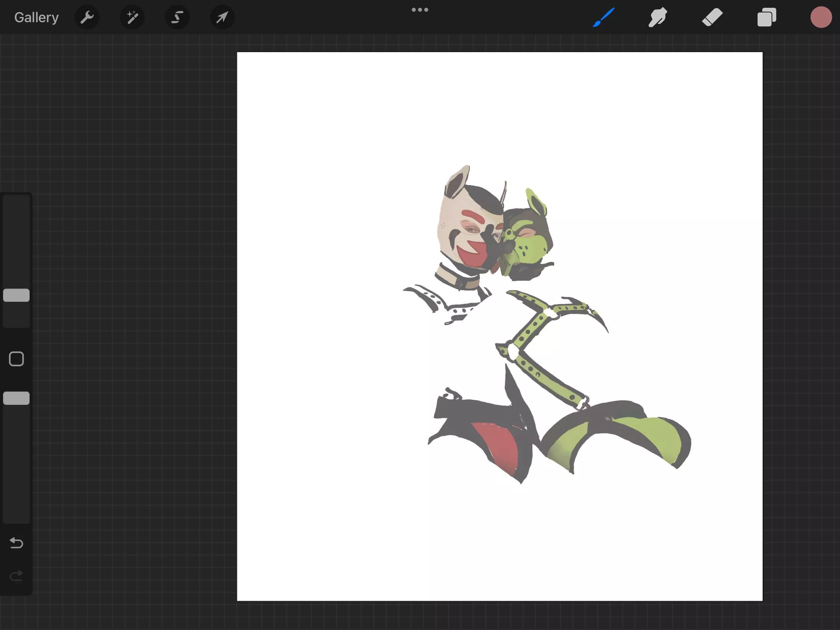The height and width of the screenshot is (630, 840).
Task: Activate the Transform arrow tool
Action: [x=222, y=17]
